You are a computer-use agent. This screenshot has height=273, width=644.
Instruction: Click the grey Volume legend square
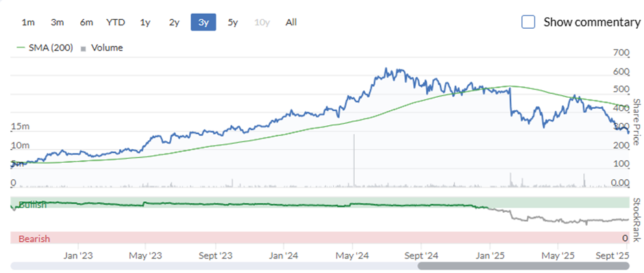(84, 49)
